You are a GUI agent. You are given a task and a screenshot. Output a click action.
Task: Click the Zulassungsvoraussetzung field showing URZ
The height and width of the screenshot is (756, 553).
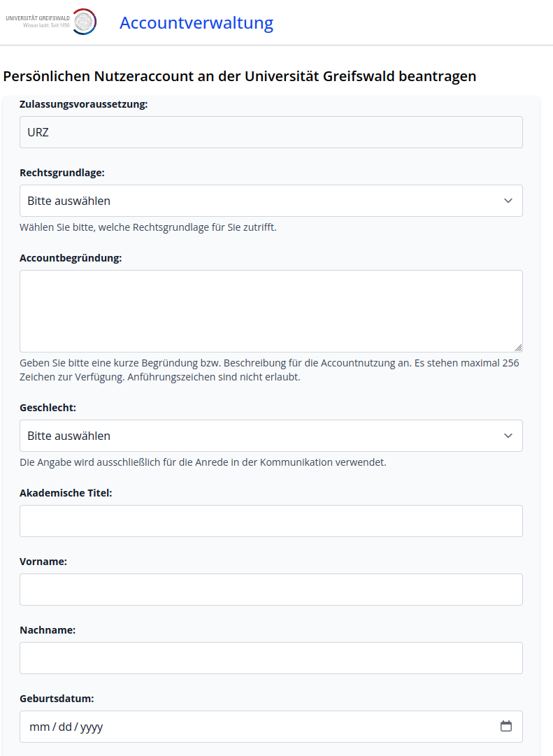[271, 132]
